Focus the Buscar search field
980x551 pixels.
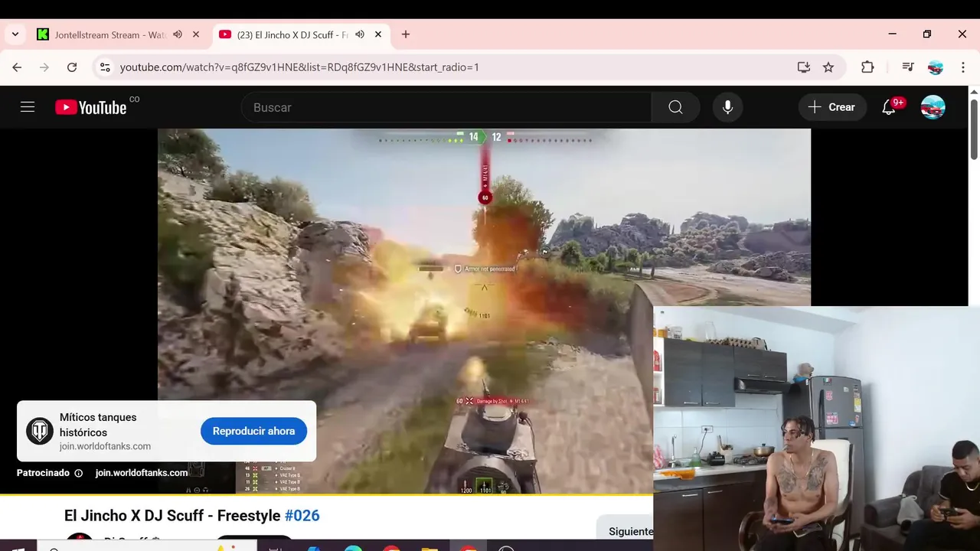click(446, 107)
